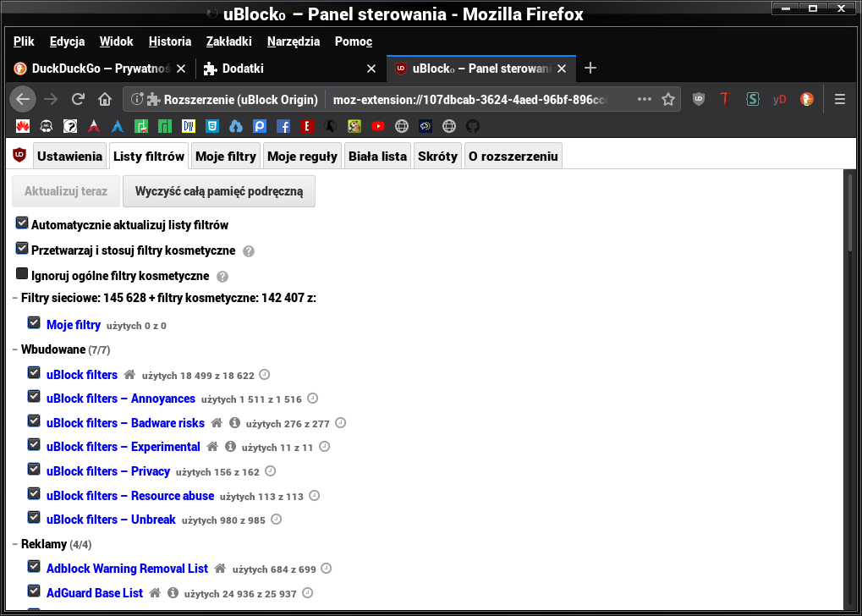The height and width of the screenshot is (616, 862).
Task: Toggle Automatycznie aktualizuj listy filtrów checkbox
Action: (22, 223)
